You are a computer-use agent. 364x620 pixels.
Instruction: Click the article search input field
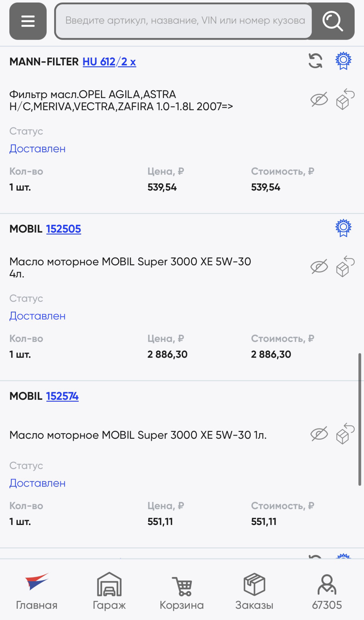coord(184,21)
